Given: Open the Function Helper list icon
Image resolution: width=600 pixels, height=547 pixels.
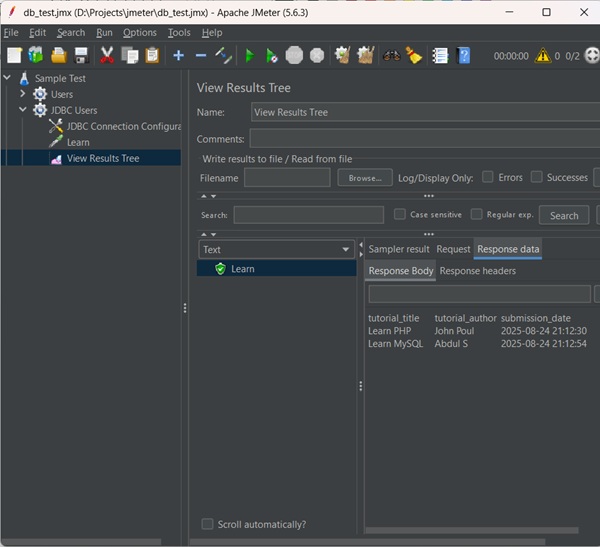Looking at the screenshot, I should coord(440,56).
